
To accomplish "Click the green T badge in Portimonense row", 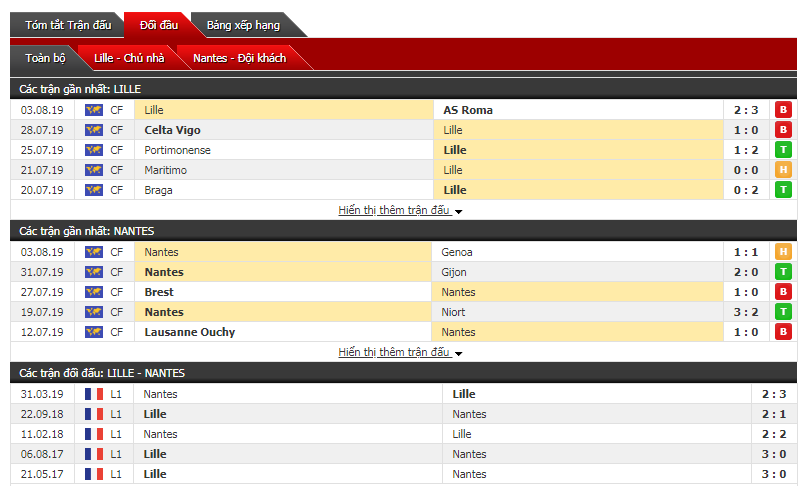I will [x=783, y=150].
